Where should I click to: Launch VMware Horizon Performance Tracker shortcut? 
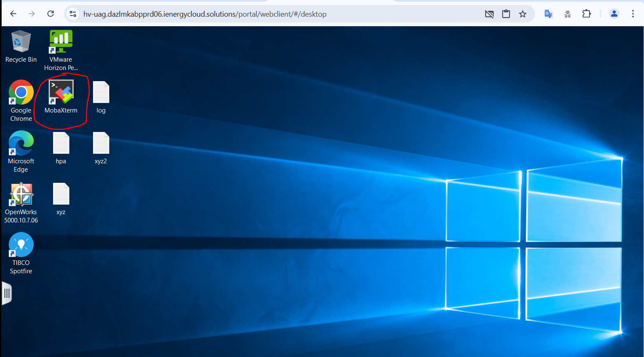(61, 50)
